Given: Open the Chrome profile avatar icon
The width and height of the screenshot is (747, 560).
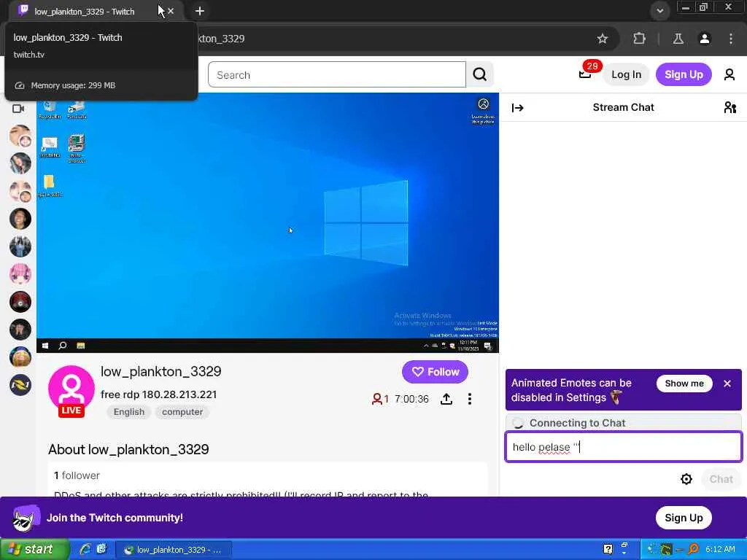Looking at the screenshot, I should (705, 39).
